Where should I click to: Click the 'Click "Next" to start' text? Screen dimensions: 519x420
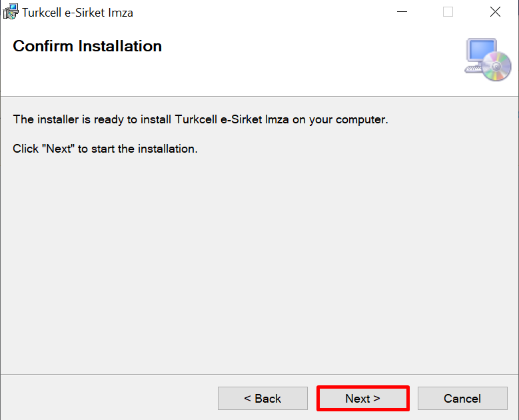click(x=105, y=149)
